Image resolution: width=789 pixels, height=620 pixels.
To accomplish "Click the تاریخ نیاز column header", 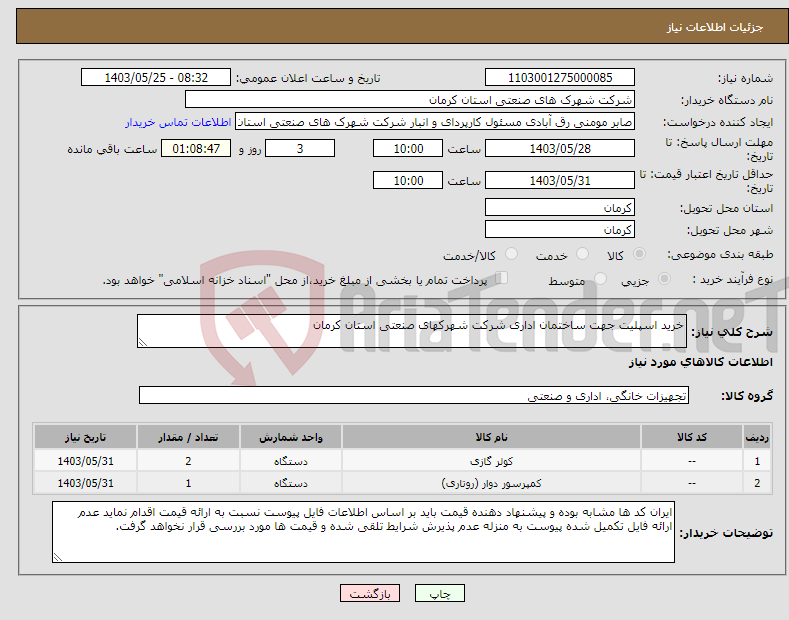I will [86, 437].
